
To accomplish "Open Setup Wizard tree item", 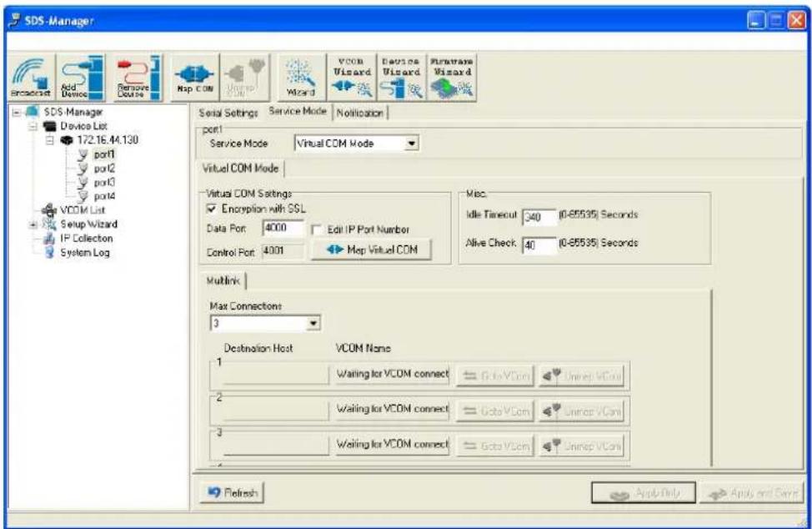I will (x=88, y=224).
